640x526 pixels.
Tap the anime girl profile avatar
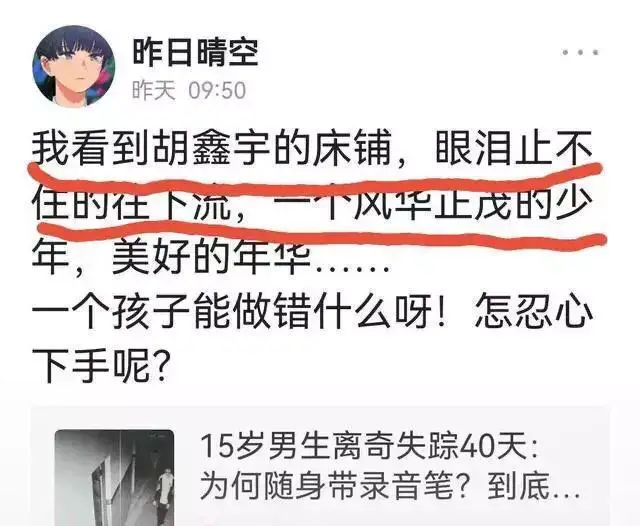(x=74, y=66)
